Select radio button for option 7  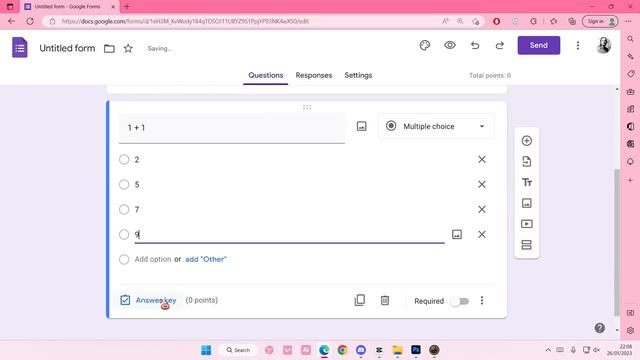[x=124, y=209]
